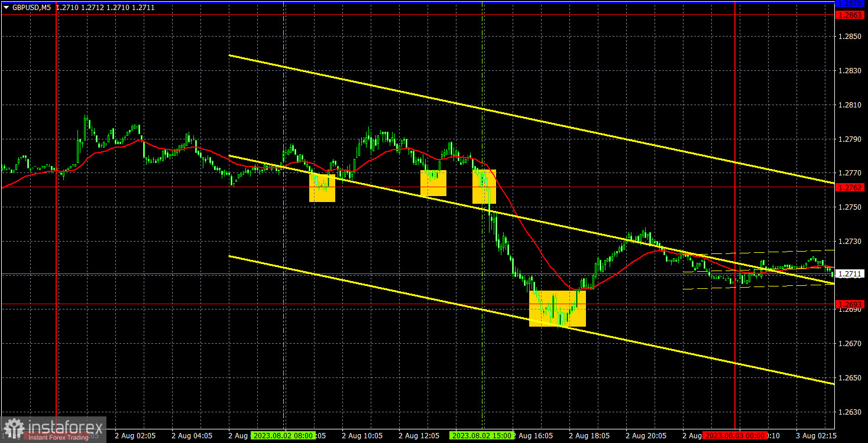Click the 2 Aug 20:05 time axis label
The image size is (868, 443).
[646, 436]
